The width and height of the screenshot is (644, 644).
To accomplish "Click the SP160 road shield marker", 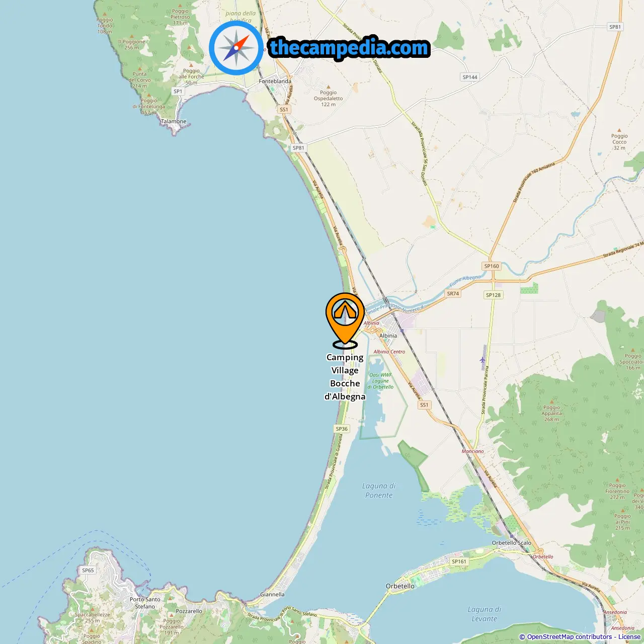I will pos(492,266).
